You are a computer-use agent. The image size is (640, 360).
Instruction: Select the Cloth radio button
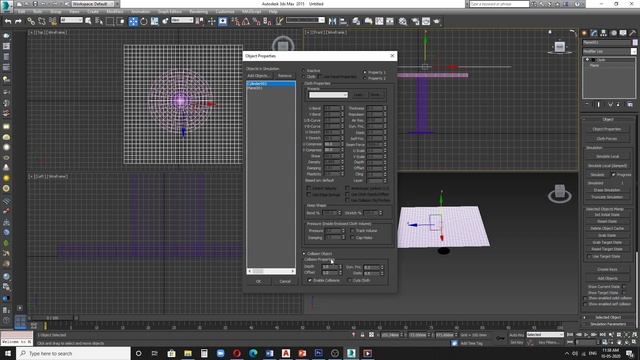304,76
